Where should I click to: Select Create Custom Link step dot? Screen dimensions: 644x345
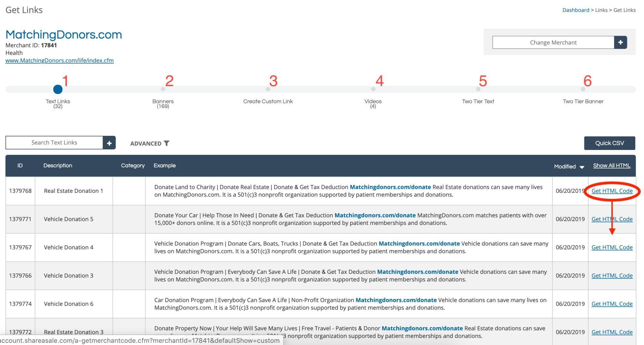coord(268,89)
